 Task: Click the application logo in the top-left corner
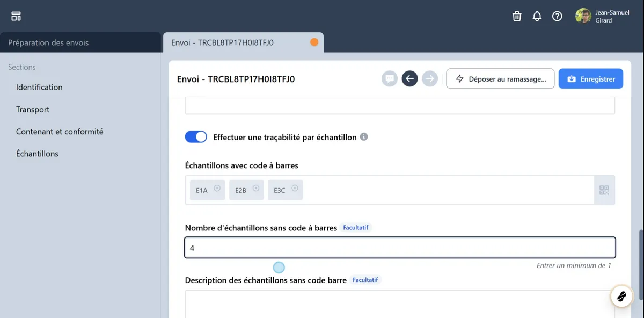point(16,16)
